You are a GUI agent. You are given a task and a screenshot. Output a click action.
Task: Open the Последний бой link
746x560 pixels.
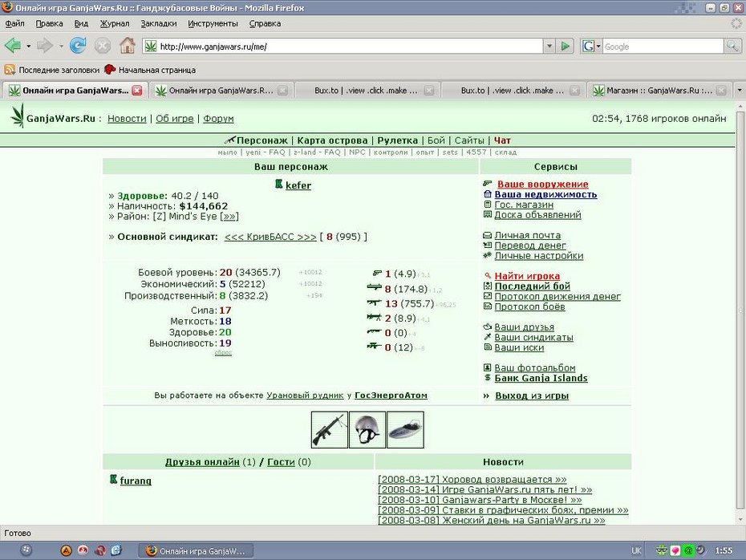pos(533,286)
